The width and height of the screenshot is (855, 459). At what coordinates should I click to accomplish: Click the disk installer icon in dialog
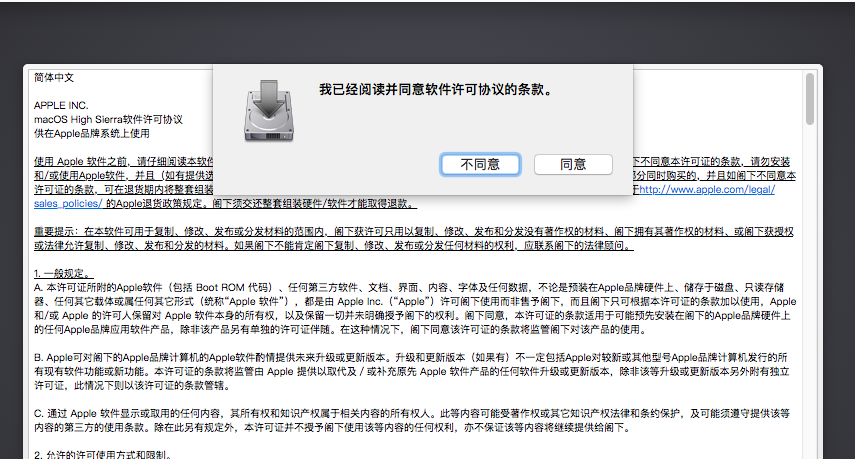(268, 111)
